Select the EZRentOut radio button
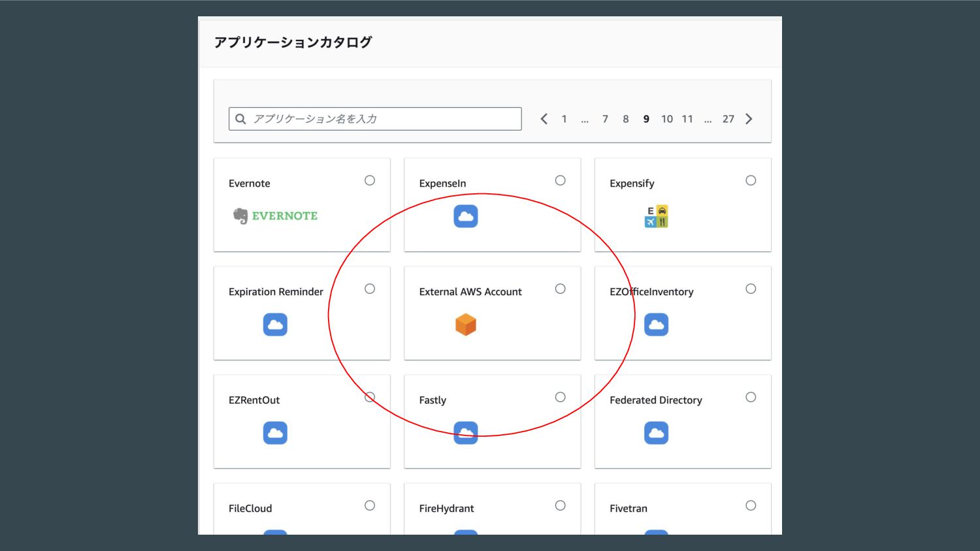This screenshot has height=551, width=980. (370, 397)
